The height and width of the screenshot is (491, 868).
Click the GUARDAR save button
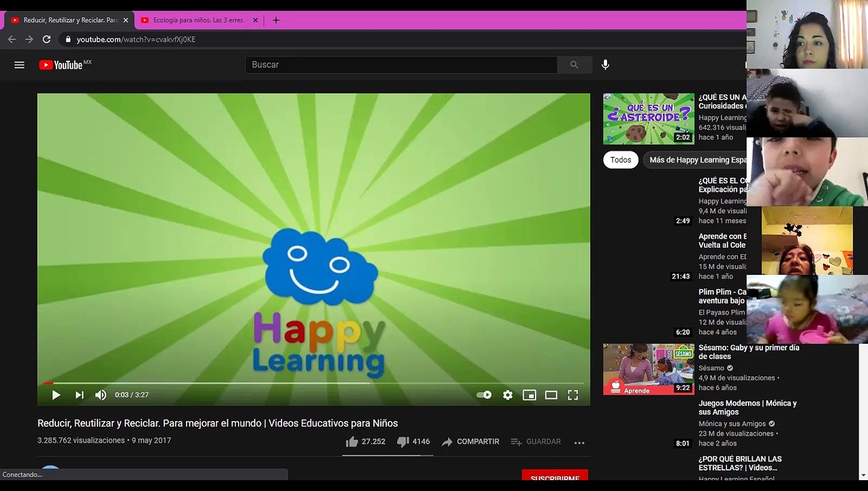536,442
